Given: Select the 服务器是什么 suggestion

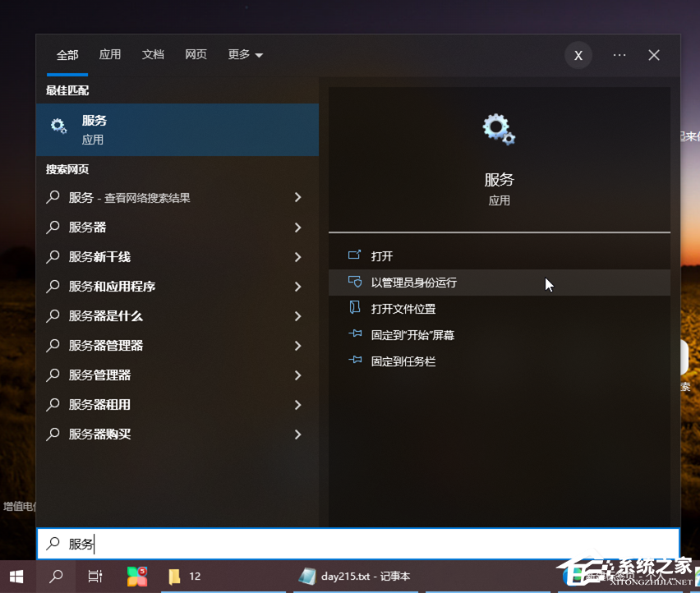Looking at the screenshot, I should click(177, 316).
